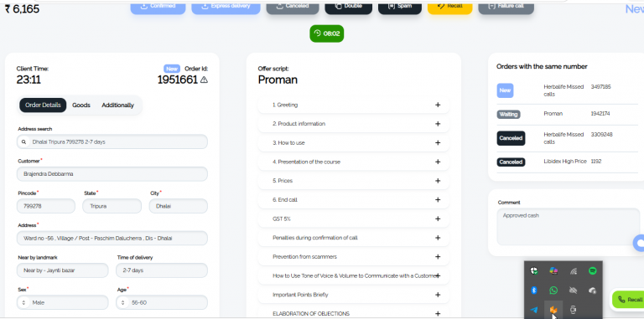This screenshot has height=319, width=644.
Task: Click the ₹ 6,165 amount
Action: coord(22,8)
